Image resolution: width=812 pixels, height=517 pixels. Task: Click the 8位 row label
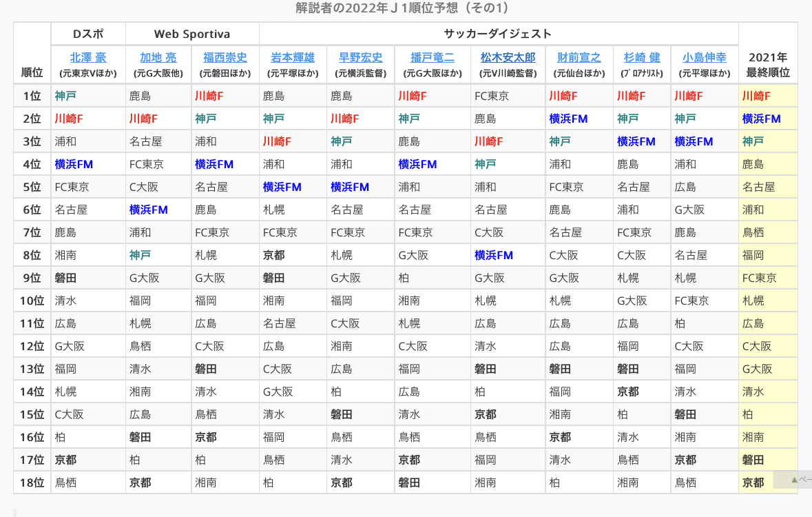point(32,255)
